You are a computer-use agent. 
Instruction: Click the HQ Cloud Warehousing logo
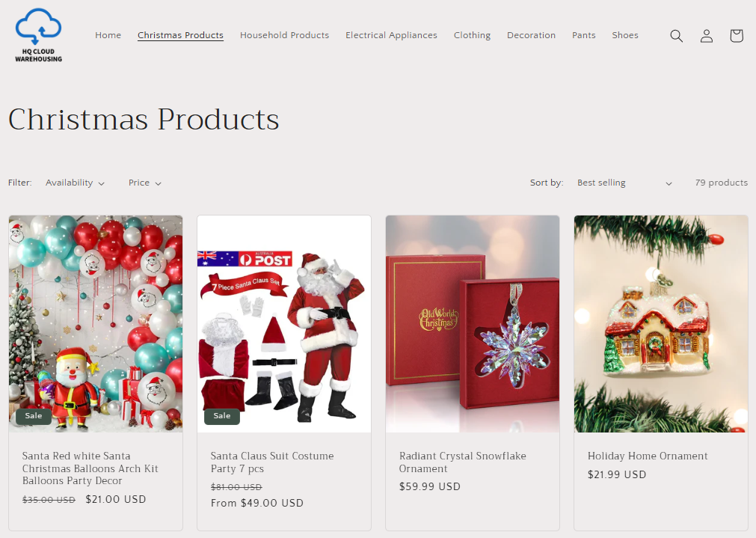tap(39, 35)
